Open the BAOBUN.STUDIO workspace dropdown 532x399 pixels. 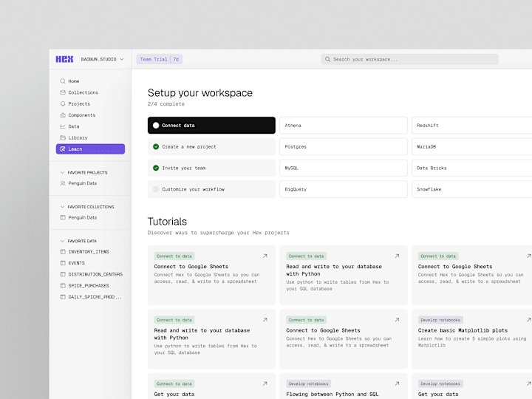[102, 59]
